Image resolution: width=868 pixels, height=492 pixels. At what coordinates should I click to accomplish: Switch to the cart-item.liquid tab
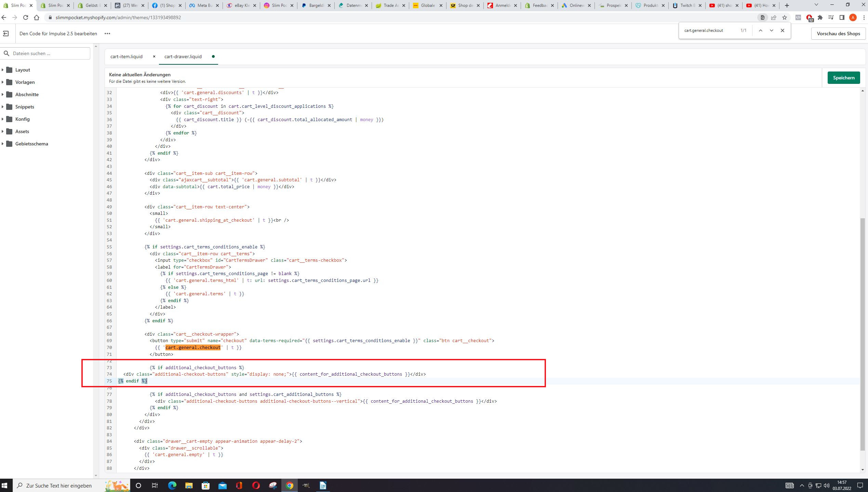coord(126,56)
